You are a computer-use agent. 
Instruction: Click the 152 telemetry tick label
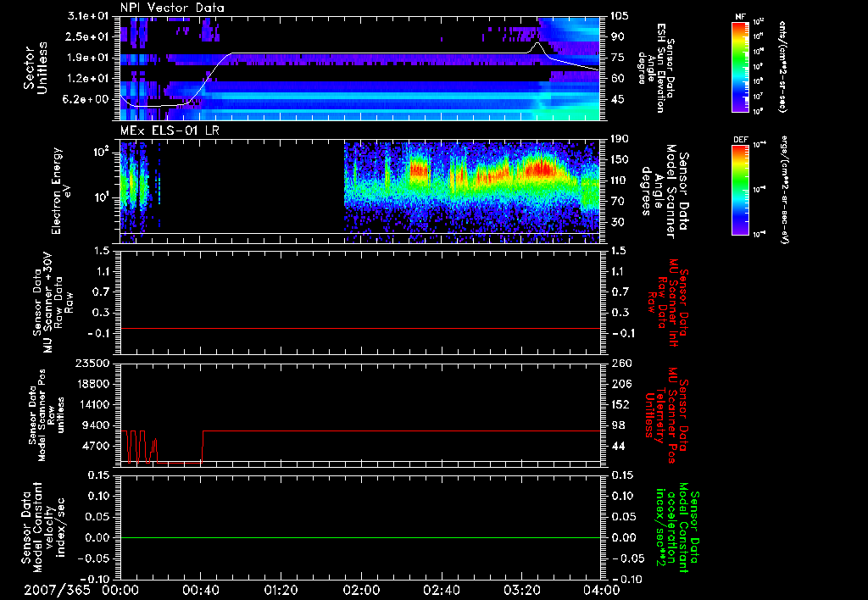click(x=620, y=404)
